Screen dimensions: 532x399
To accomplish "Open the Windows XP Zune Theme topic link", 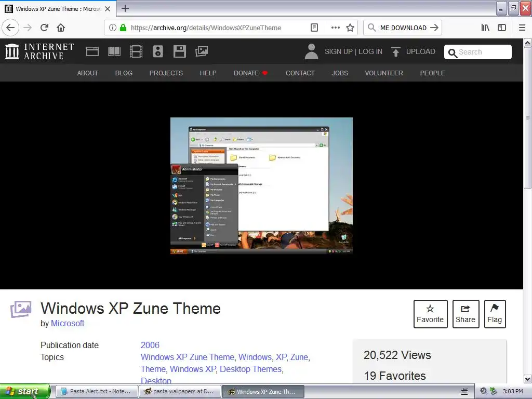I will click(187, 357).
